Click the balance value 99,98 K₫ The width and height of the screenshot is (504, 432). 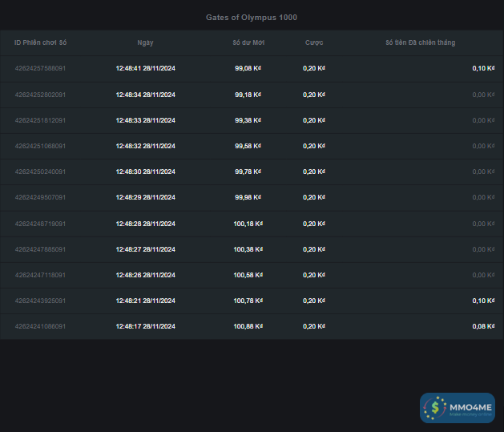[248, 197]
